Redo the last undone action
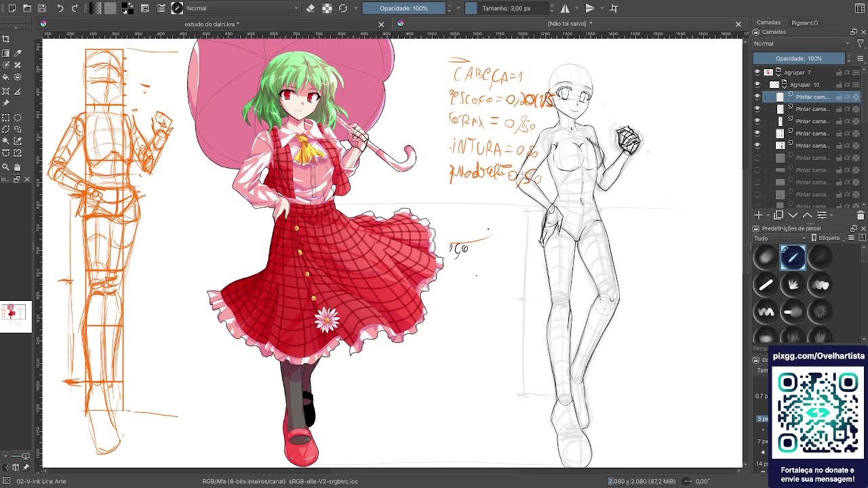868x488 pixels. pos(75,8)
